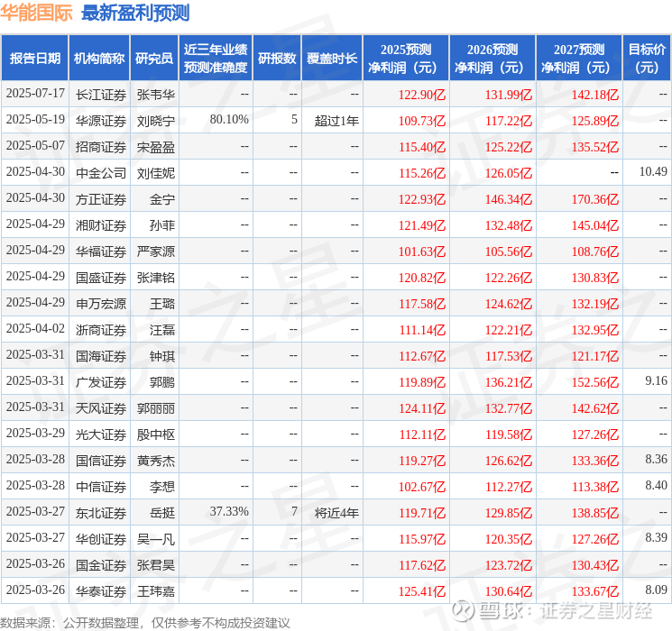Click the 8.39 target price
This screenshot has height=631, width=672.
pyautogui.click(x=656, y=537)
